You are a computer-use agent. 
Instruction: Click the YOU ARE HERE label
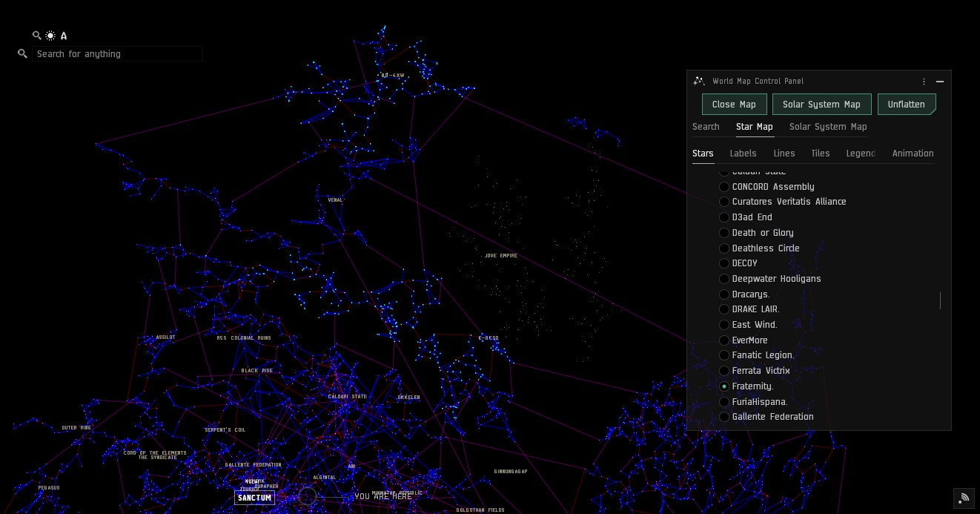[x=383, y=497]
